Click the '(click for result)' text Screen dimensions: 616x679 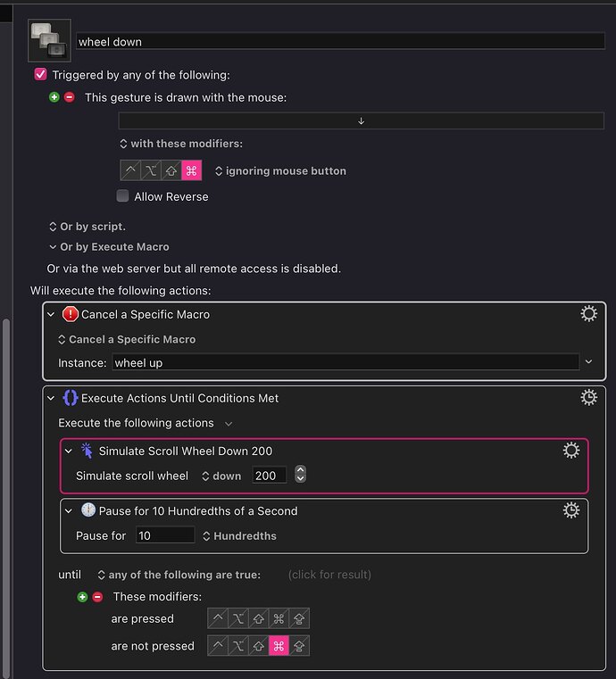click(329, 575)
